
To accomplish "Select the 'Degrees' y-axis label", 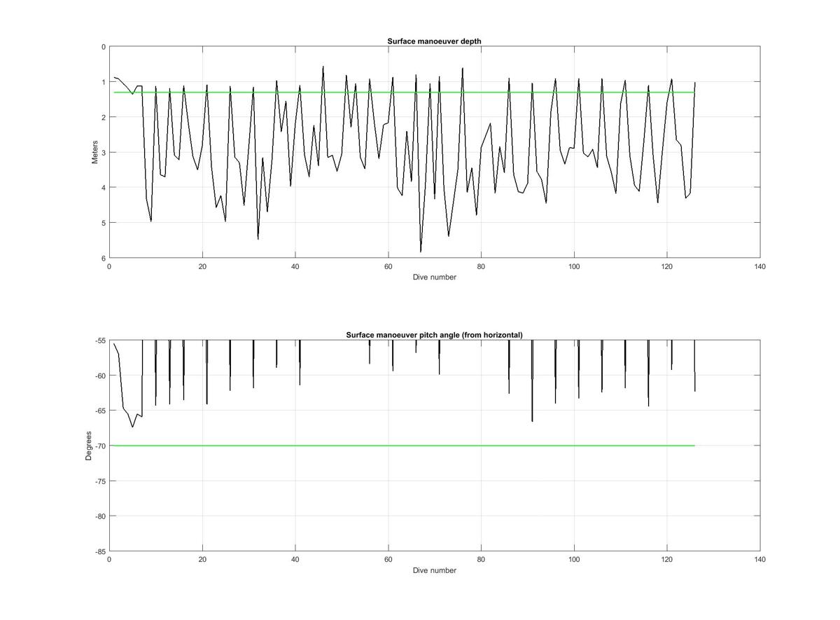I will (x=89, y=446).
